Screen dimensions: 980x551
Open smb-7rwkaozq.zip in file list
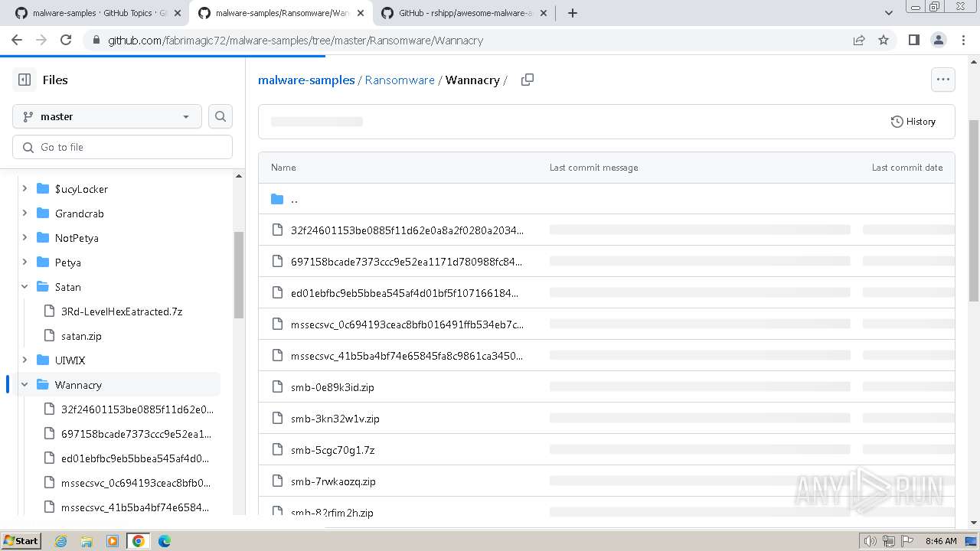[x=333, y=481]
